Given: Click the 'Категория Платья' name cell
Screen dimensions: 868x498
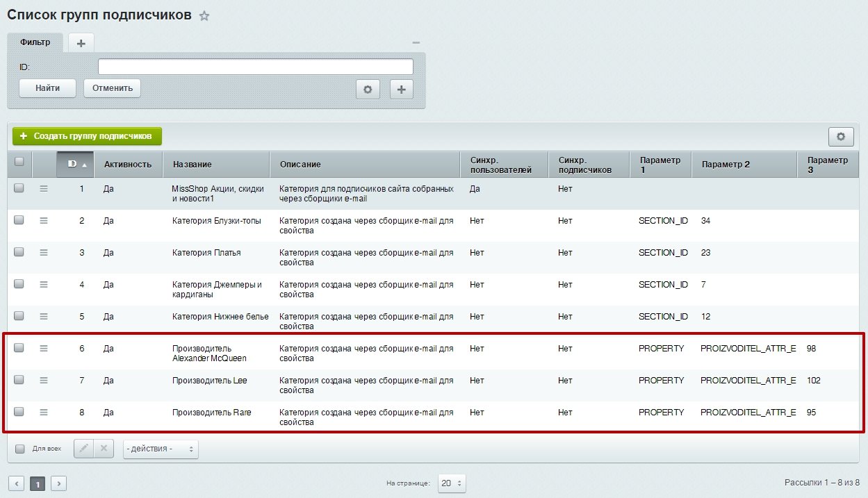Looking at the screenshot, I should coord(207,252).
